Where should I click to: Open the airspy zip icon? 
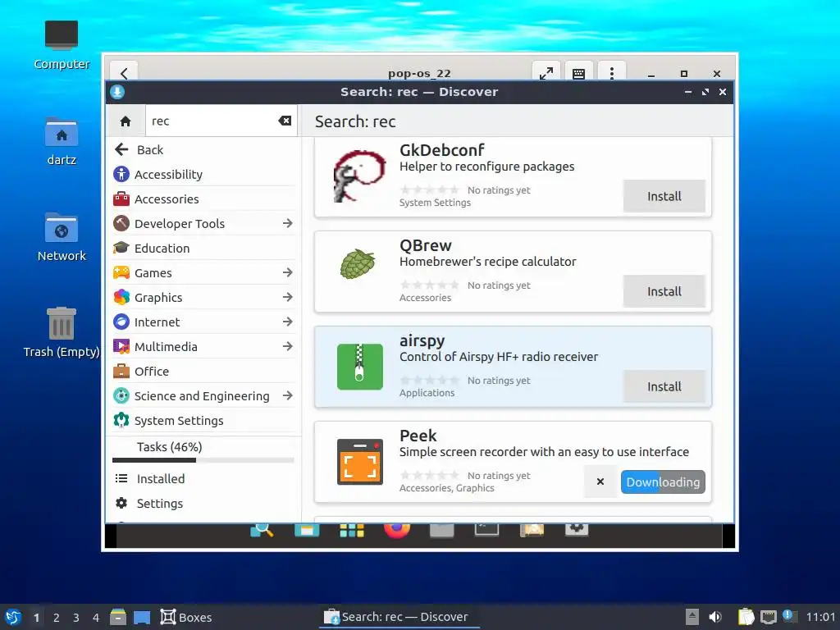(360, 367)
